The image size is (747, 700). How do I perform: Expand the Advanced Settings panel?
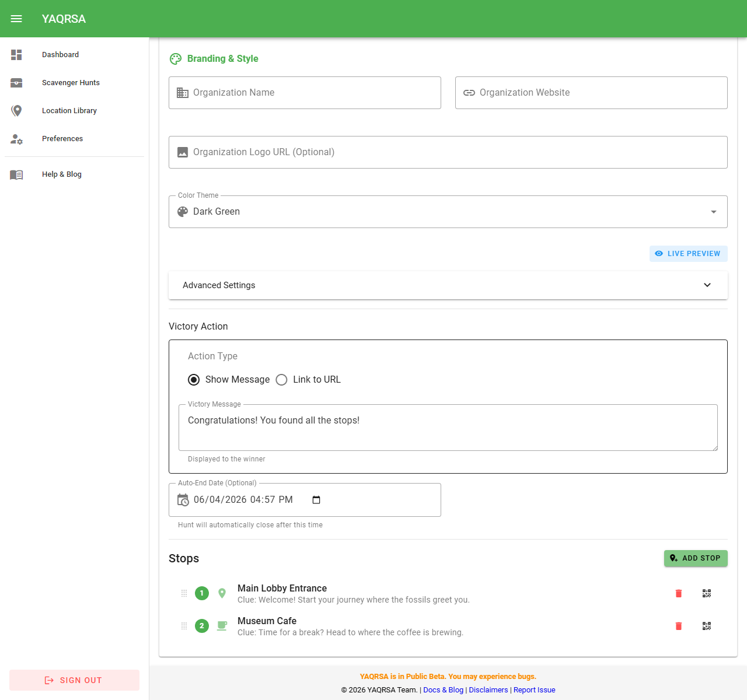click(x=448, y=285)
